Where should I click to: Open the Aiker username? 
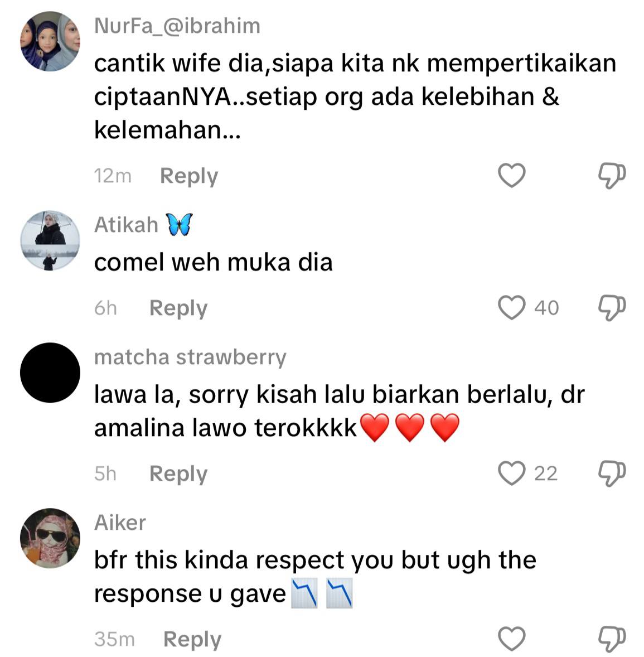120,523
